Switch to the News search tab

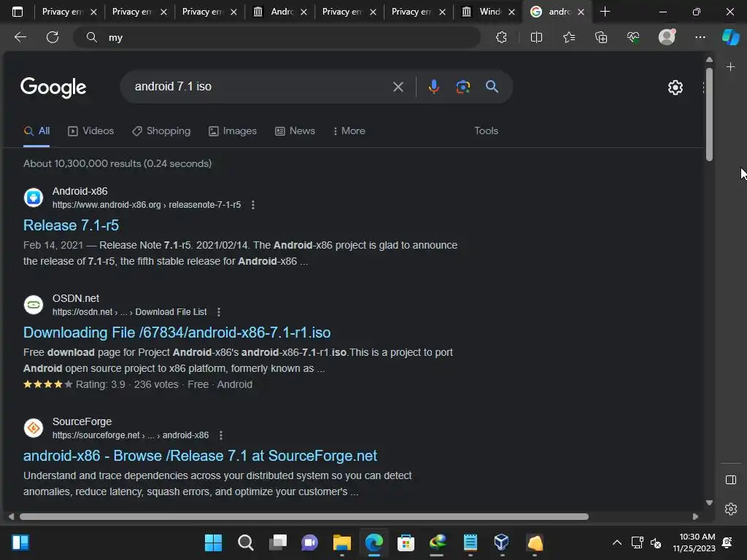(295, 131)
